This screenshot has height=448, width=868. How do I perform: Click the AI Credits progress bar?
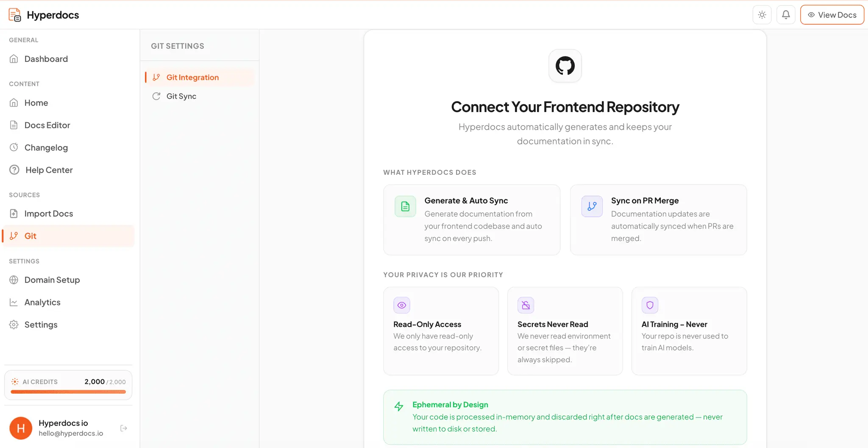(x=68, y=392)
